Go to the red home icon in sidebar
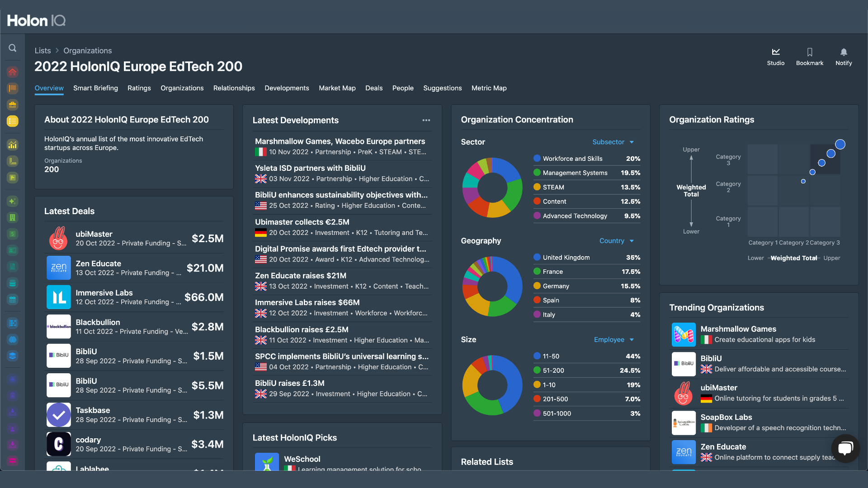Viewport: 868px width, 488px height. (x=13, y=72)
